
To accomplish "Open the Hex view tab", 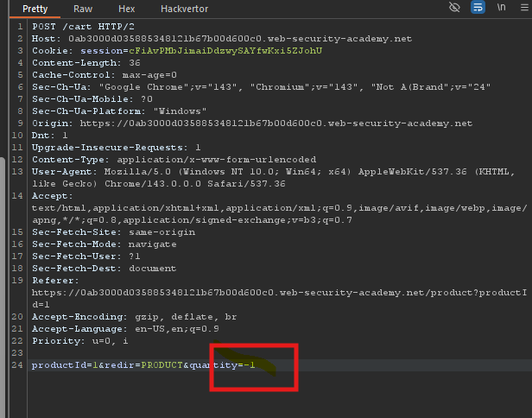I will [127, 9].
